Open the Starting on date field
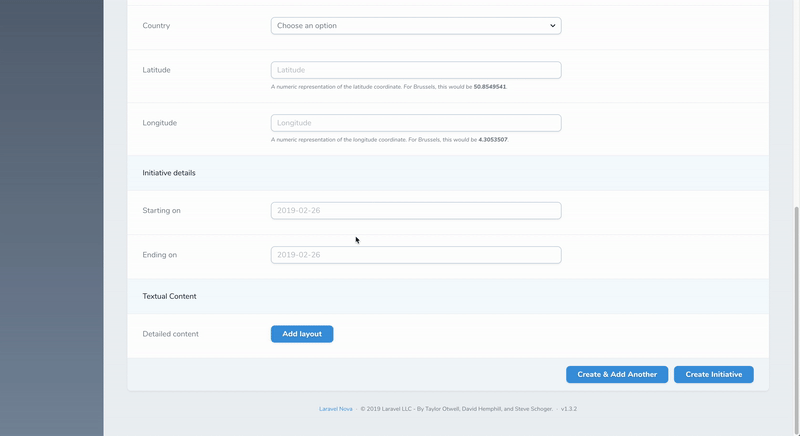 (x=415, y=211)
